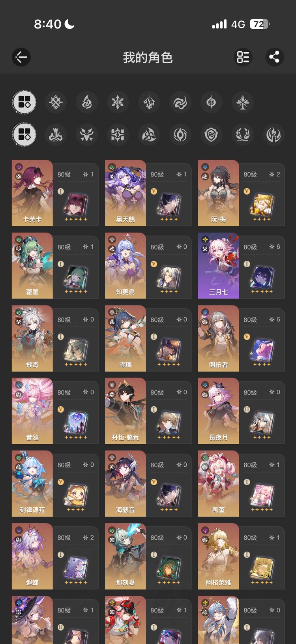Select the all-elements filter button
Viewport: 296px width, 644px height.
(24, 103)
